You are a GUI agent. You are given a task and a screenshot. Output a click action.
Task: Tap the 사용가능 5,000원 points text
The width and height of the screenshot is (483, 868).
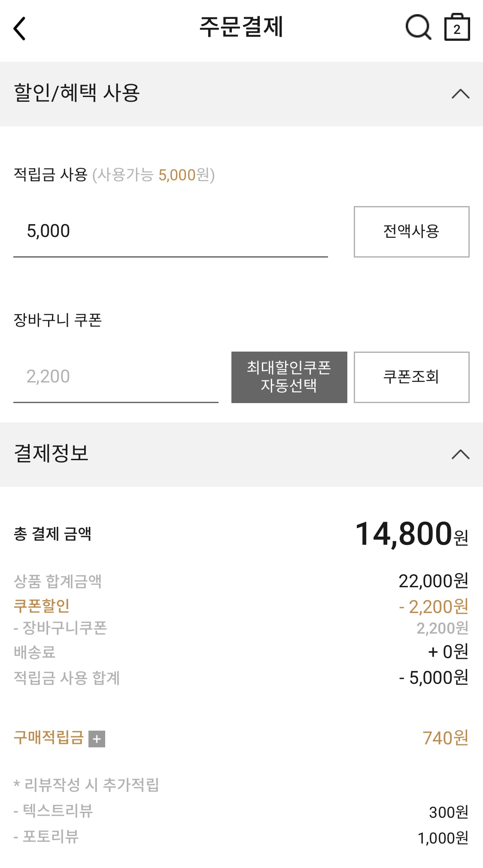[154, 175]
